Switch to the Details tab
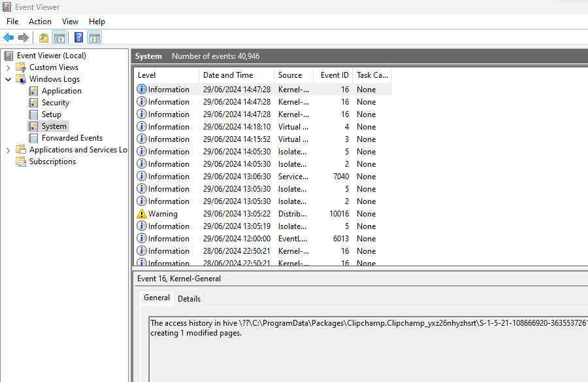 [x=189, y=298]
